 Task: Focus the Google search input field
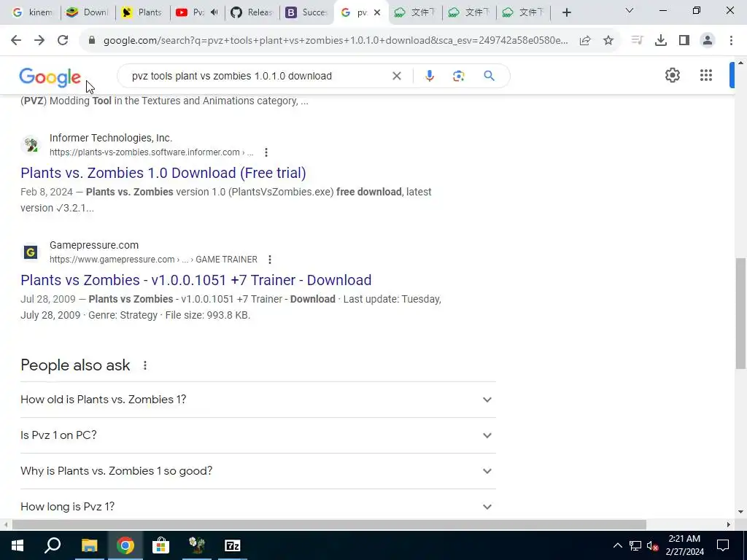point(258,76)
